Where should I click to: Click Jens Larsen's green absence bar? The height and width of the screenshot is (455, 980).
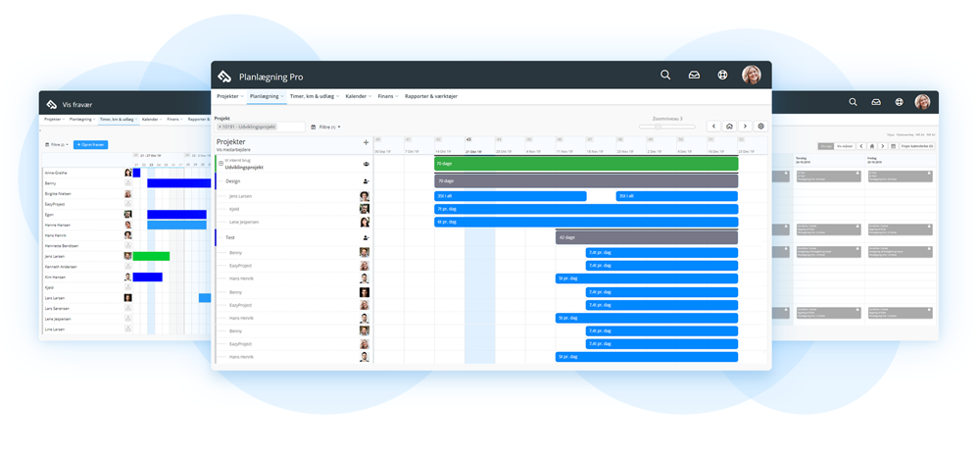(151, 256)
